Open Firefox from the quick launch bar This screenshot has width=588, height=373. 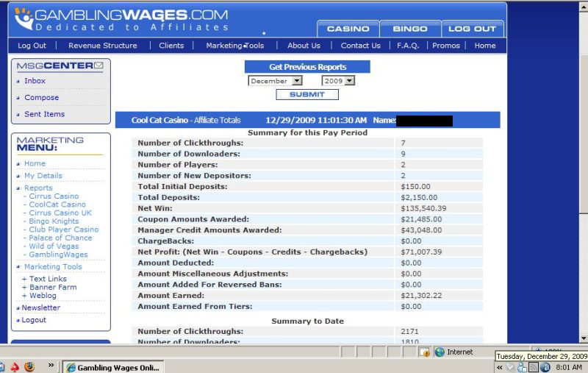(x=29, y=366)
